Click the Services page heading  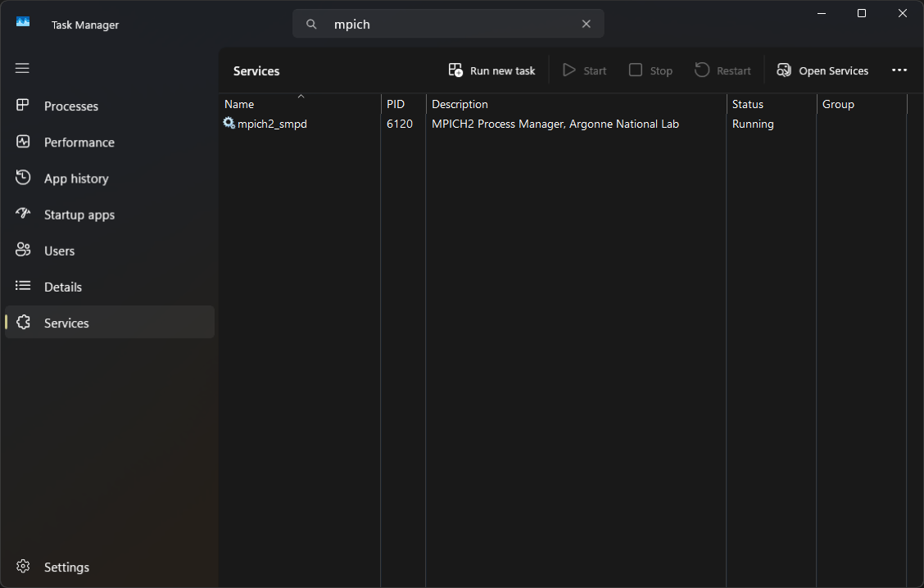point(256,70)
